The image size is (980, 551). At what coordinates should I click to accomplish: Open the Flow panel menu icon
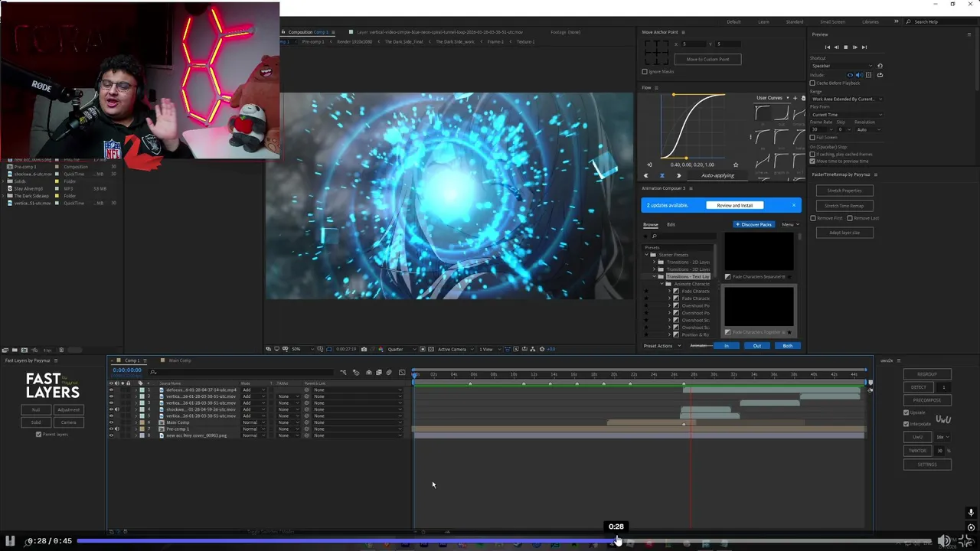(x=656, y=88)
